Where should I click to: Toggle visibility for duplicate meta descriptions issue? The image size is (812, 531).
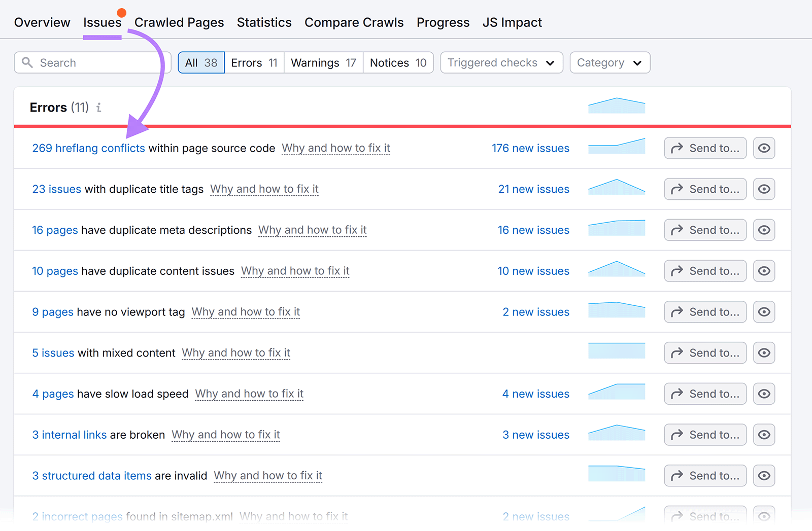point(764,230)
